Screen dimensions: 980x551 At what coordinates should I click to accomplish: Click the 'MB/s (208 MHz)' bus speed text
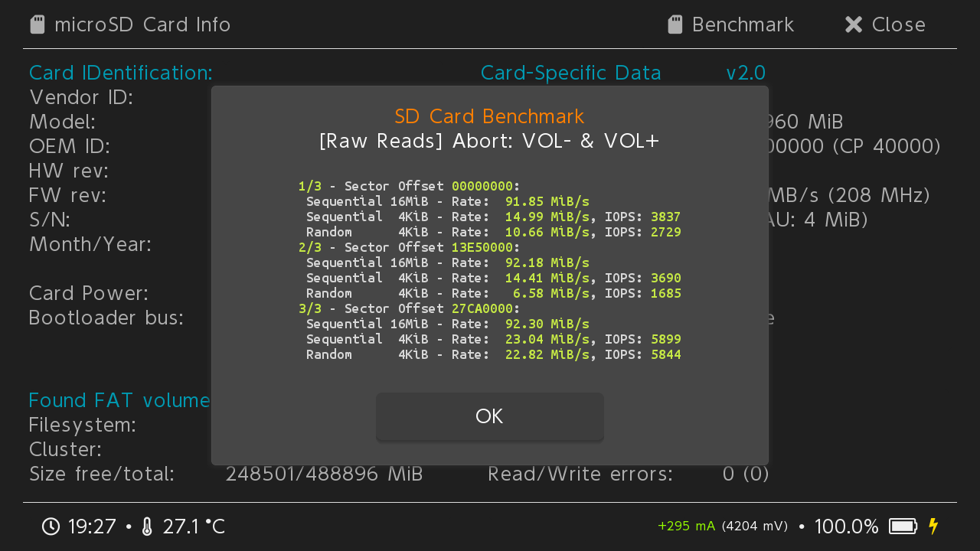(848, 195)
